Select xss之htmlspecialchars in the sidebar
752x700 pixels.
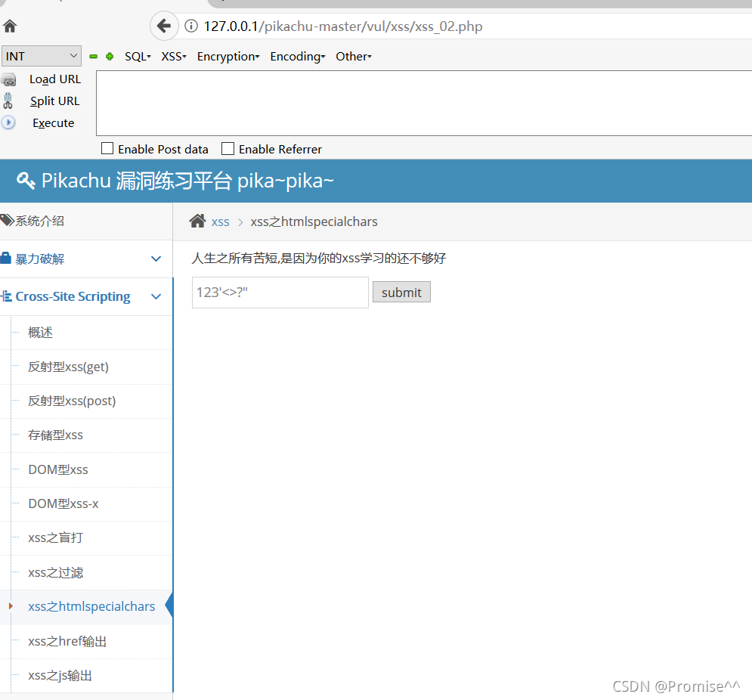point(91,606)
